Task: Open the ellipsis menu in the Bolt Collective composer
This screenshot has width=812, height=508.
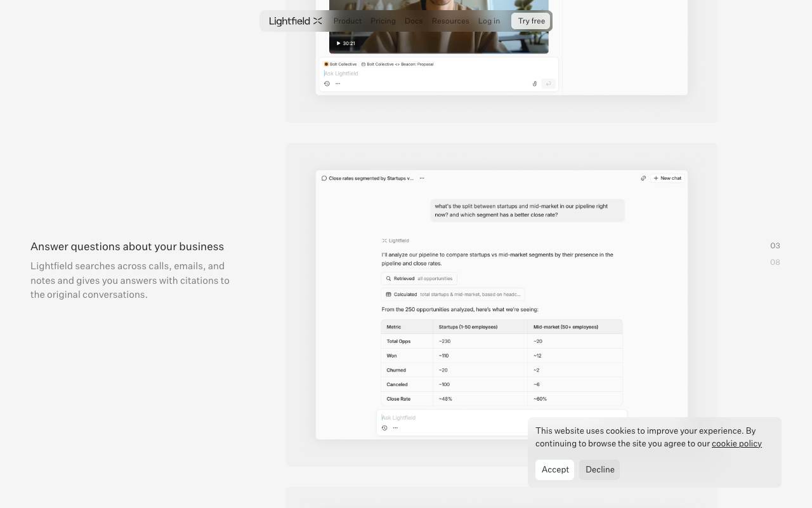Action: tap(337, 84)
